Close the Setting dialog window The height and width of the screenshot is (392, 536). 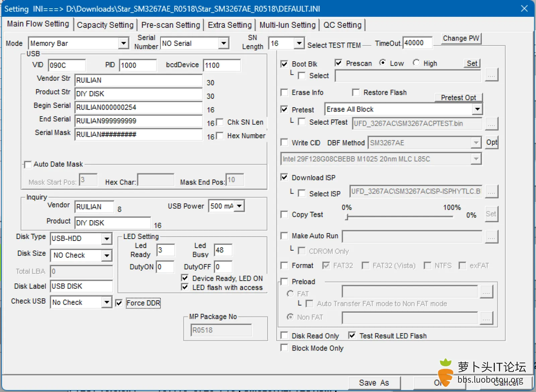[x=524, y=8]
